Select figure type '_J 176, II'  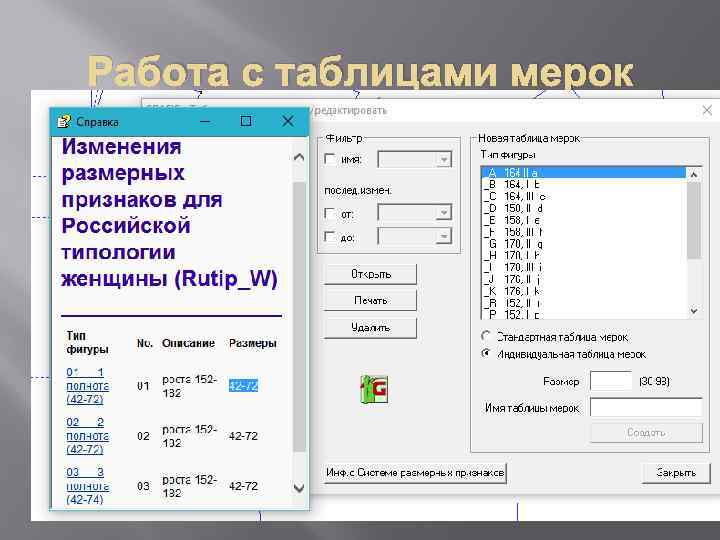click(584, 280)
